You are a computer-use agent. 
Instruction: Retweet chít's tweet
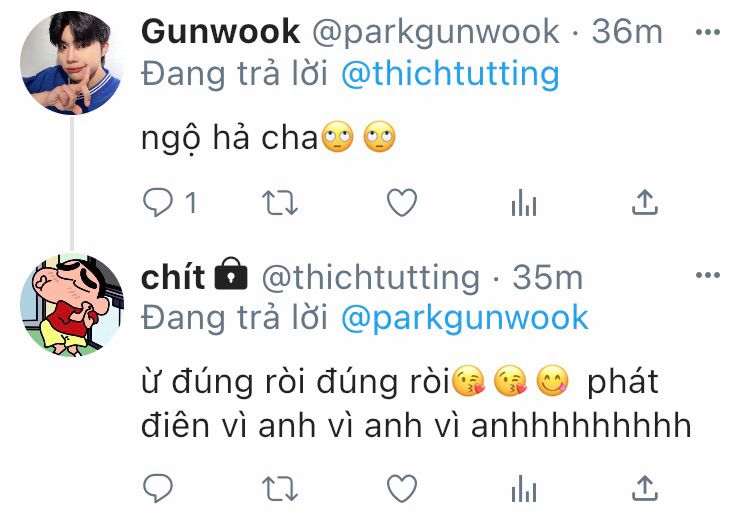tap(280, 489)
